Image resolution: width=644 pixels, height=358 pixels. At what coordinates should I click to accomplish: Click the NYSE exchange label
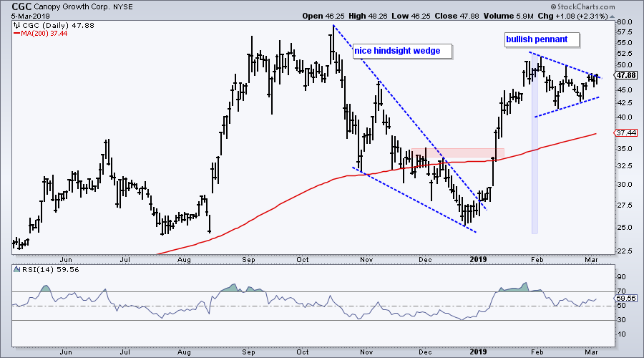click(x=123, y=7)
